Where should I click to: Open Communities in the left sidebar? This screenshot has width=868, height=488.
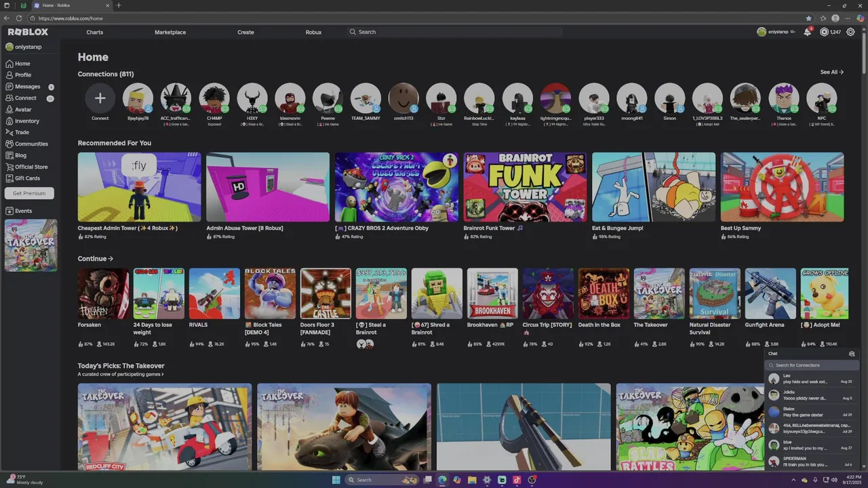click(x=26, y=144)
